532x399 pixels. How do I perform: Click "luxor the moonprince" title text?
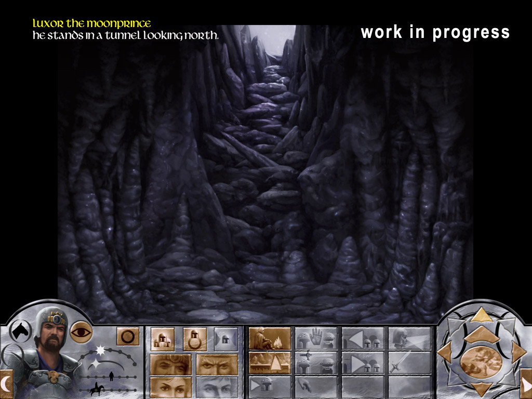pyautogui.click(x=92, y=24)
